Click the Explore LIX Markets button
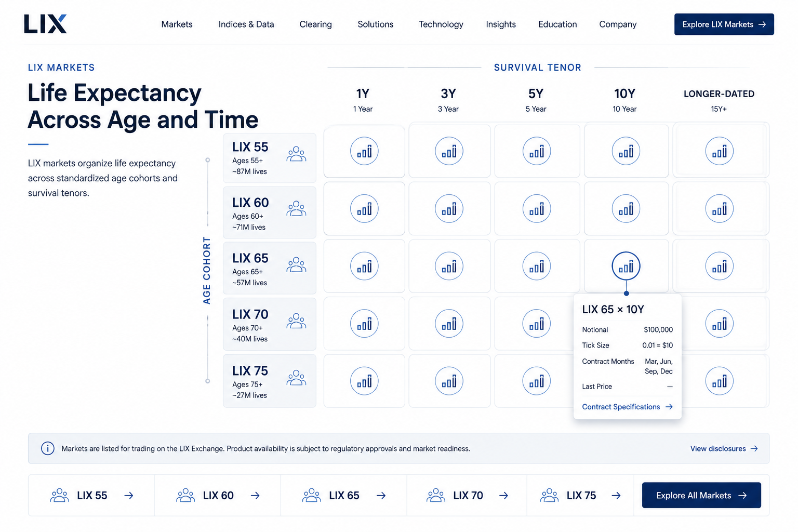This screenshot has width=798, height=532. point(724,24)
